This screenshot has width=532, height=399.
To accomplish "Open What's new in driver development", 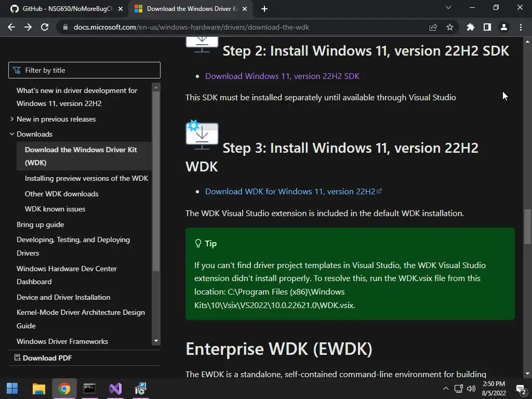I will point(77,97).
